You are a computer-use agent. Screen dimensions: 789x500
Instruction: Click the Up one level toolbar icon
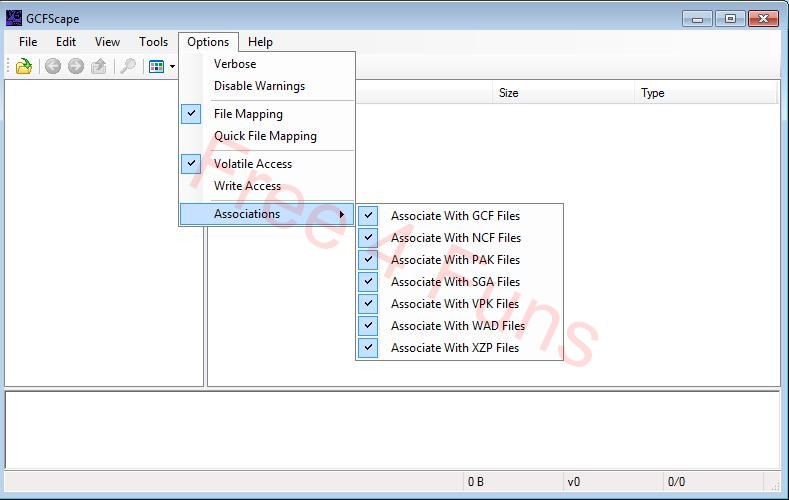(99, 67)
